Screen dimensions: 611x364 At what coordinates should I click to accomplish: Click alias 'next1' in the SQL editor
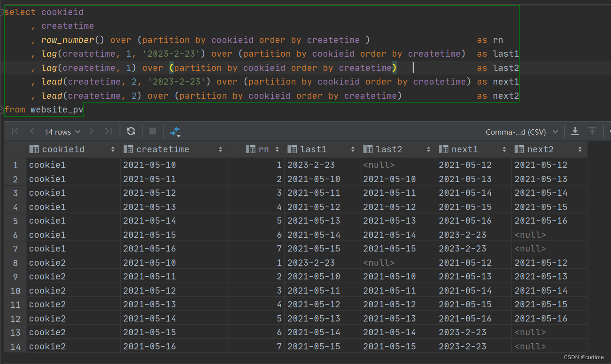pyautogui.click(x=506, y=82)
